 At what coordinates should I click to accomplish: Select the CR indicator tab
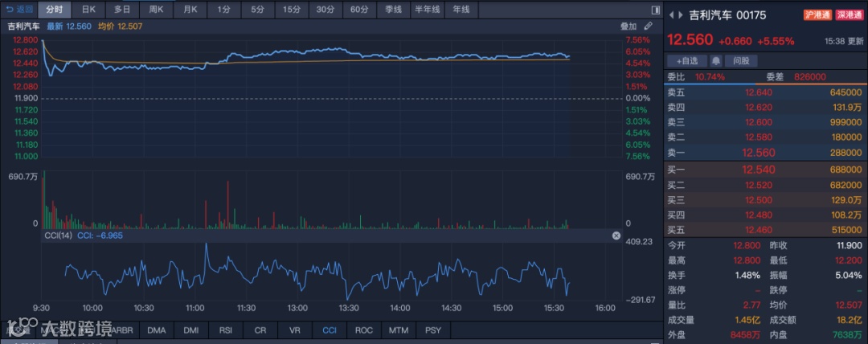click(x=260, y=330)
